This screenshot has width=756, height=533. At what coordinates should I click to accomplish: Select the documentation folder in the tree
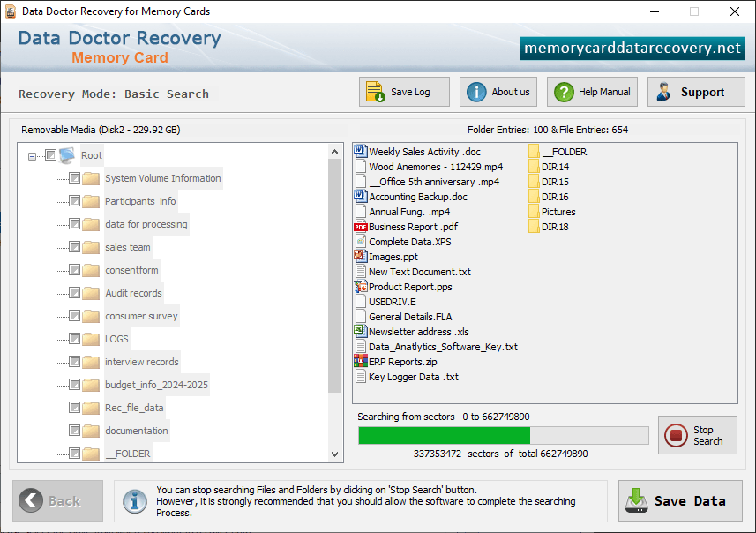[137, 431]
